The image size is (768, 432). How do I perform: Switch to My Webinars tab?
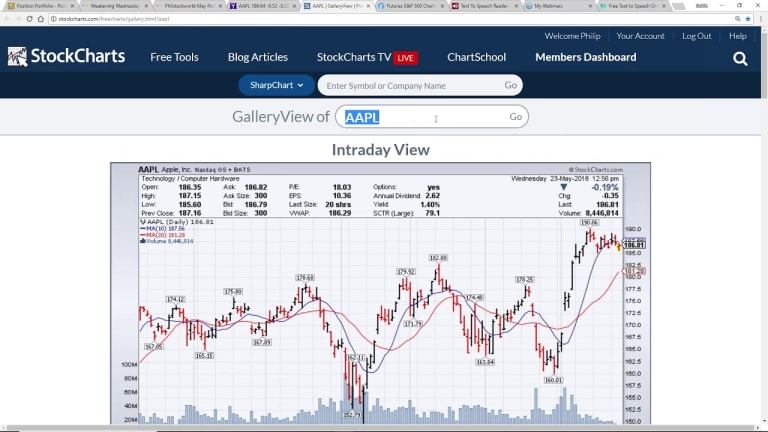tap(559, 6)
